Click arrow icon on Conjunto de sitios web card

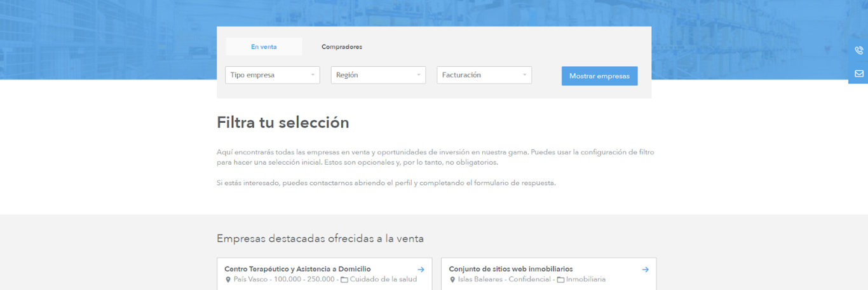click(x=645, y=270)
